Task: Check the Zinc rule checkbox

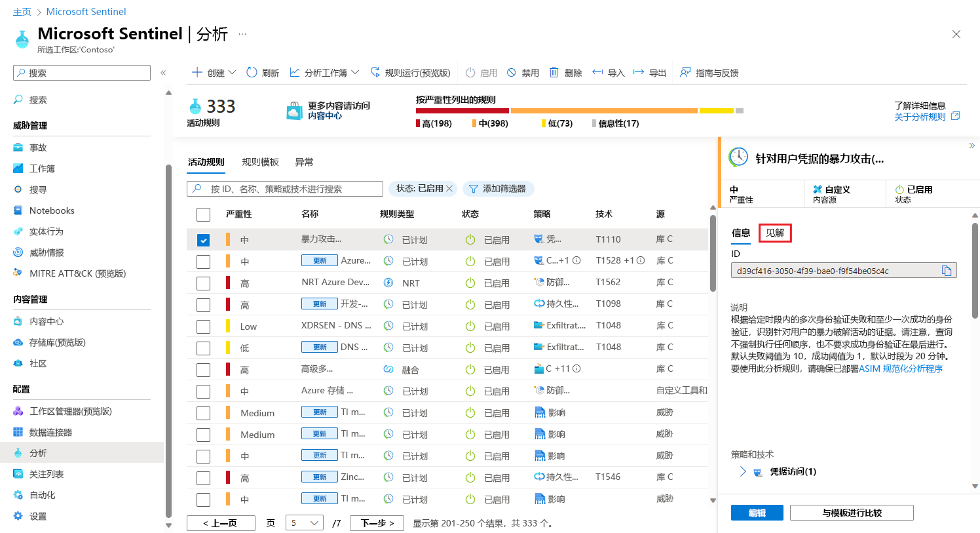Action: point(204,478)
